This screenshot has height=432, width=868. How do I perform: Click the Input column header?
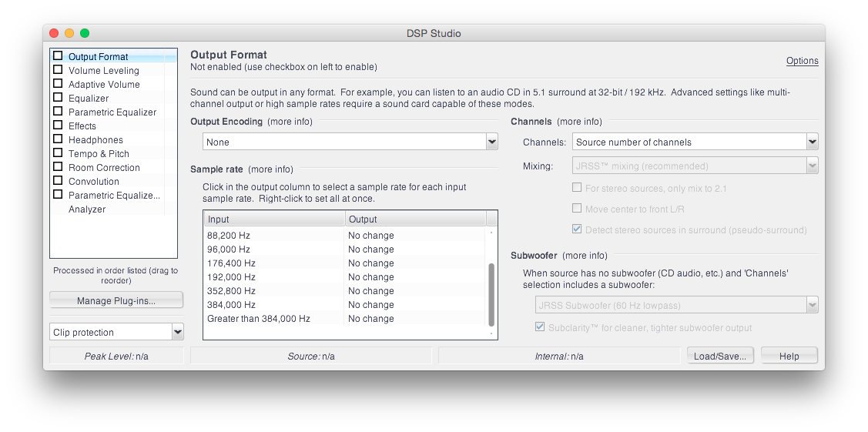coord(274,219)
